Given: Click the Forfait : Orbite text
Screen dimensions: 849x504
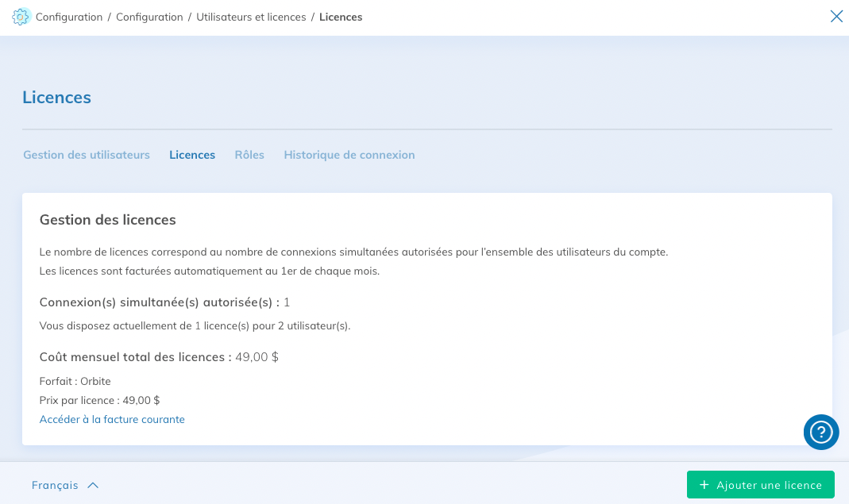Looking at the screenshot, I should coord(75,381).
